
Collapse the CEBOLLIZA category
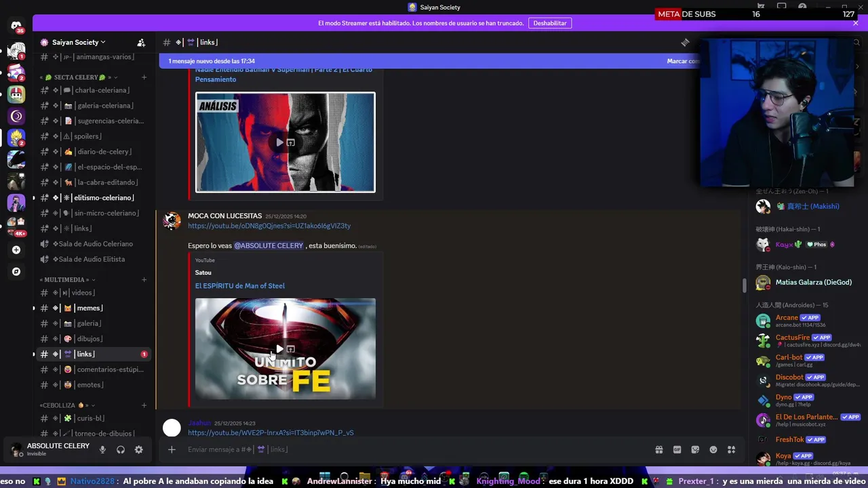[64, 405]
